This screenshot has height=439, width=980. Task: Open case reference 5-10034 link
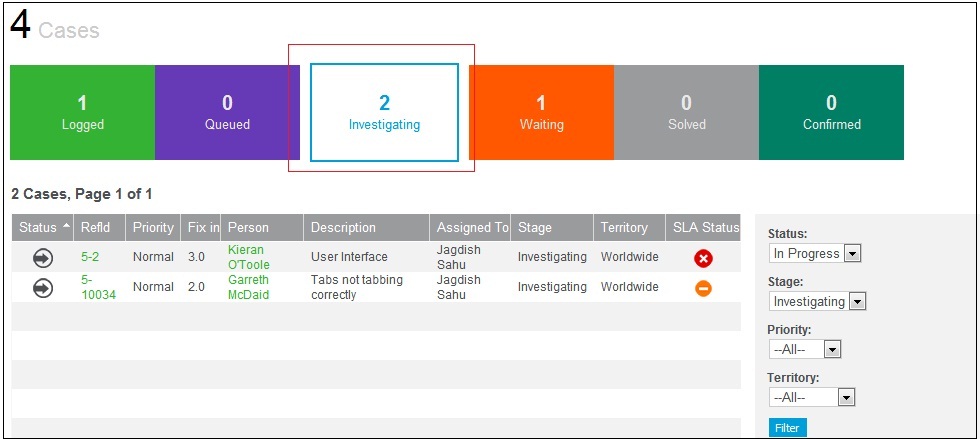tap(98, 287)
